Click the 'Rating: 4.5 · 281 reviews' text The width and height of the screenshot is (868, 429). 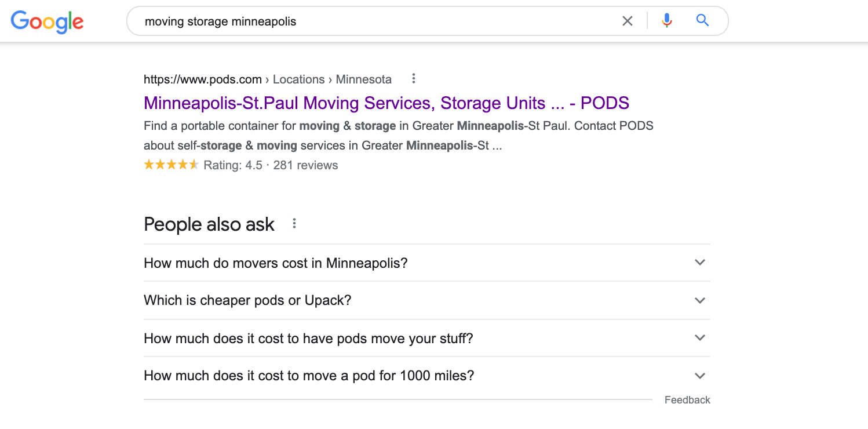coord(271,165)
